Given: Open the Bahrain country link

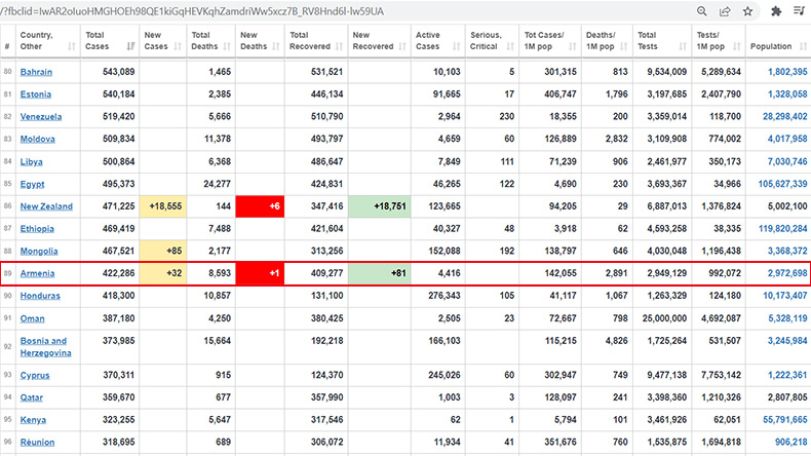Looking at the screenshot, I should pyautogui.click(x=36, y=72).
